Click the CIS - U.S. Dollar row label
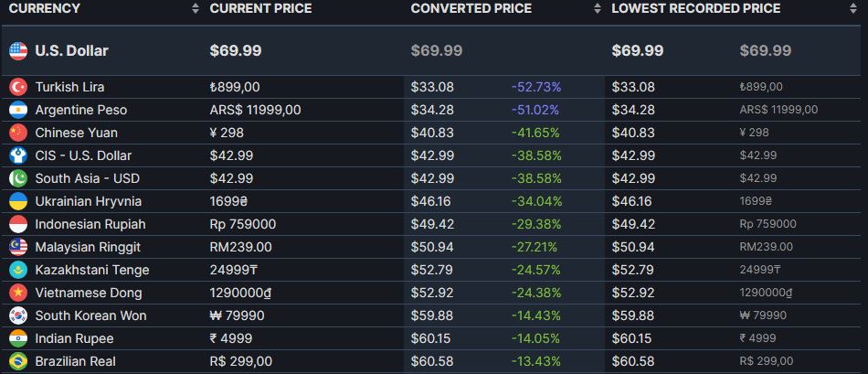The width and height of the screenshot is (868, 374). pos(83,155)
